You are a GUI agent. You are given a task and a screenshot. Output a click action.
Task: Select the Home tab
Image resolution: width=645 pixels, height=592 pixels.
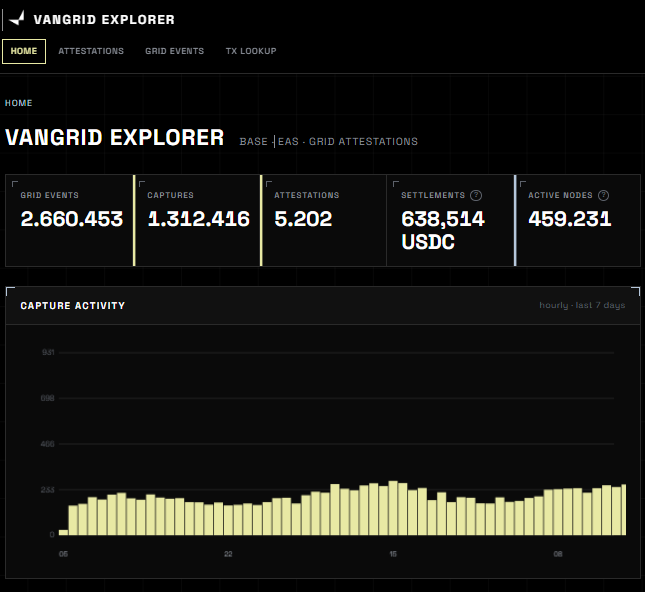point(24,51)
